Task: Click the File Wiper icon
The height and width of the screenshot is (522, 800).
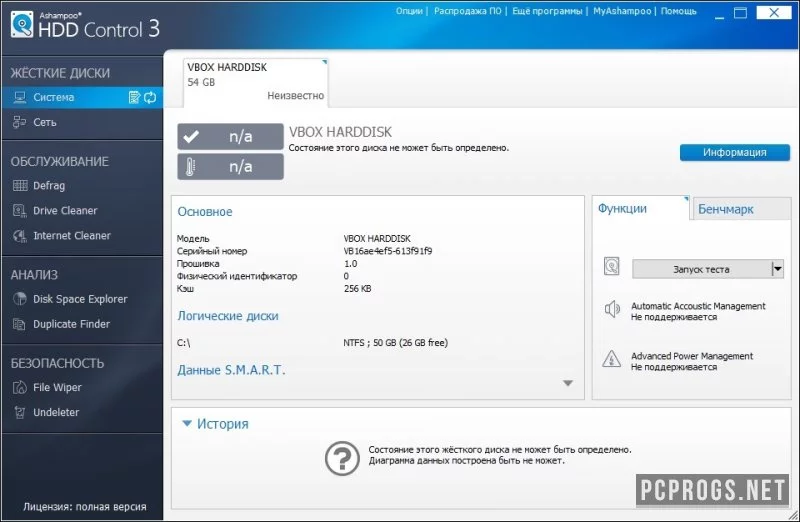Action: [x=19, y=387]
